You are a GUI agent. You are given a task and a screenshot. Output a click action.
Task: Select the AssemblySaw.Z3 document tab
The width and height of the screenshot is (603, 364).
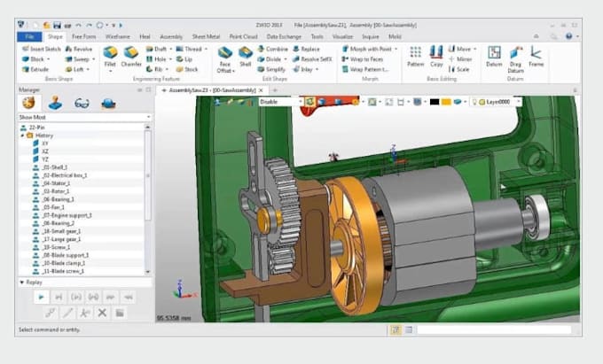(x=212, y=90)
